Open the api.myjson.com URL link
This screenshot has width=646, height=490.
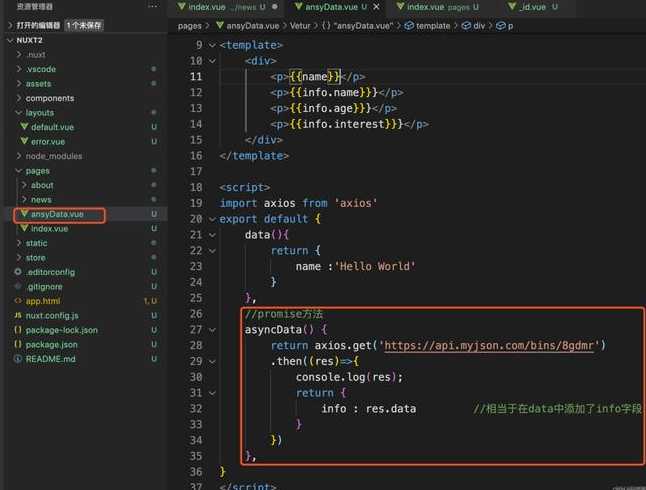[489, 345]
